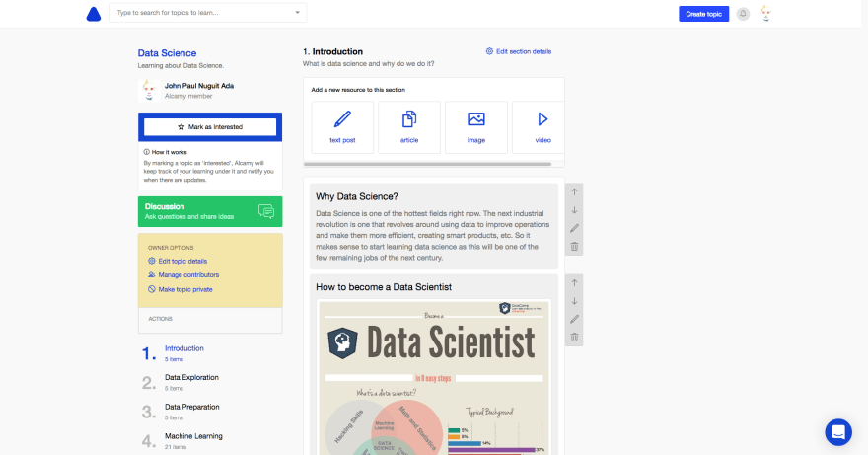The width and height of the screenshot is (868, 455).
Task: Focus the topic search input field
Action: (x=207, y=12)
